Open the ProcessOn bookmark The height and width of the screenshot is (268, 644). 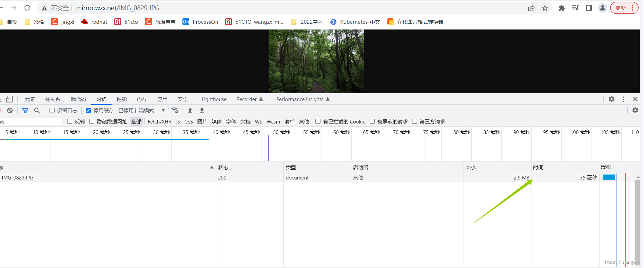pos(200,22)
